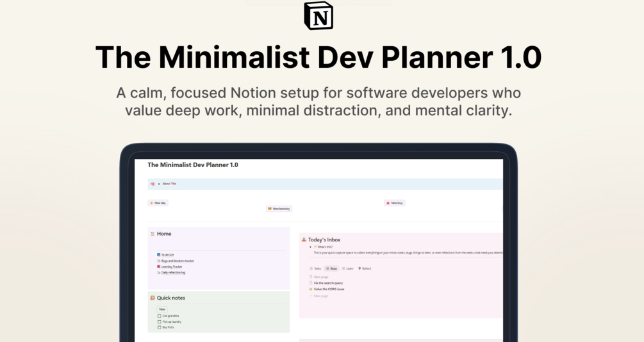Click the Call grandma text

(x=170, y=316)
